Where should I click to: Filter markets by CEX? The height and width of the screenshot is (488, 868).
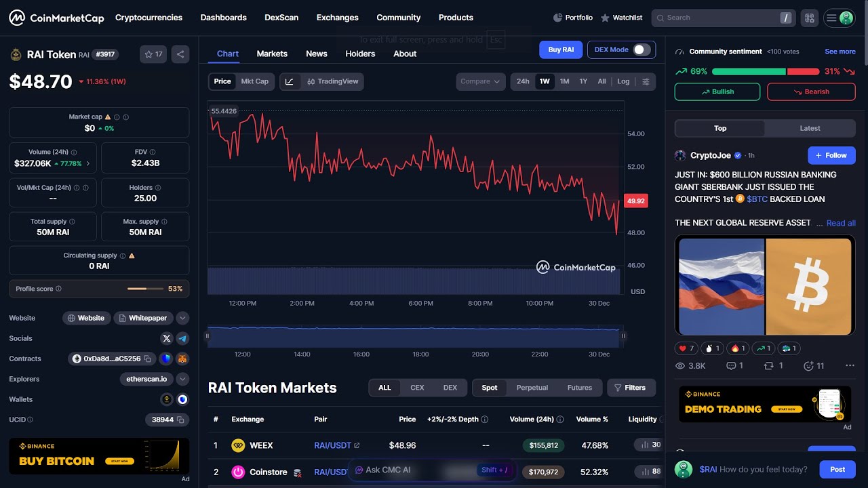tap(417, 388)
